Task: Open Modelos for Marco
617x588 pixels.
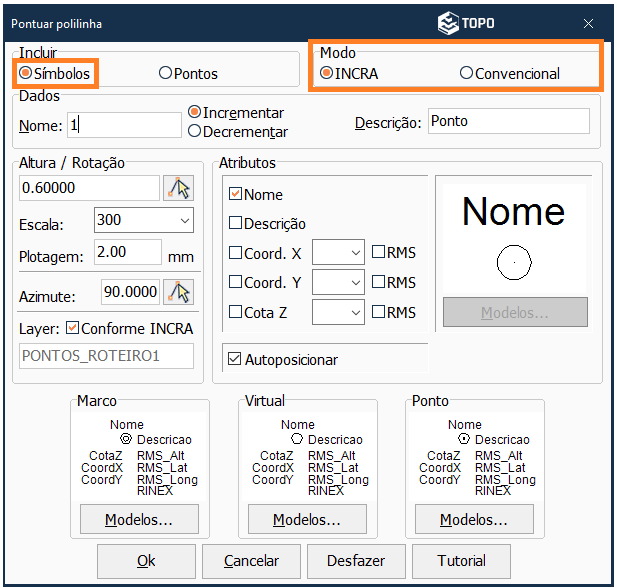Action: click(139, 520)
